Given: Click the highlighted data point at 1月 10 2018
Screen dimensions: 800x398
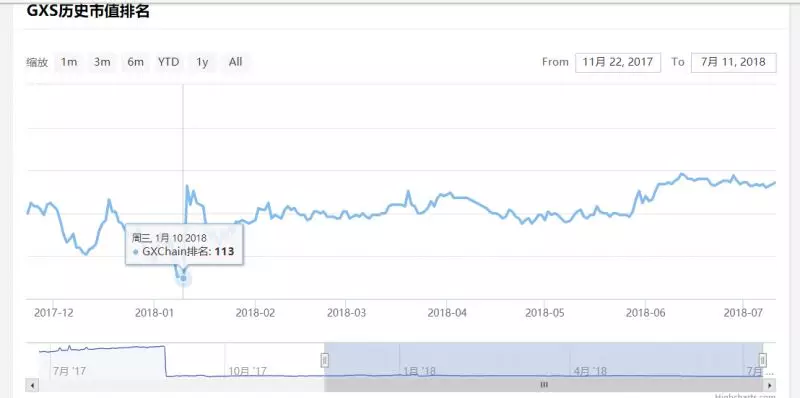Looking at the screenshot, I should (184, 278).
